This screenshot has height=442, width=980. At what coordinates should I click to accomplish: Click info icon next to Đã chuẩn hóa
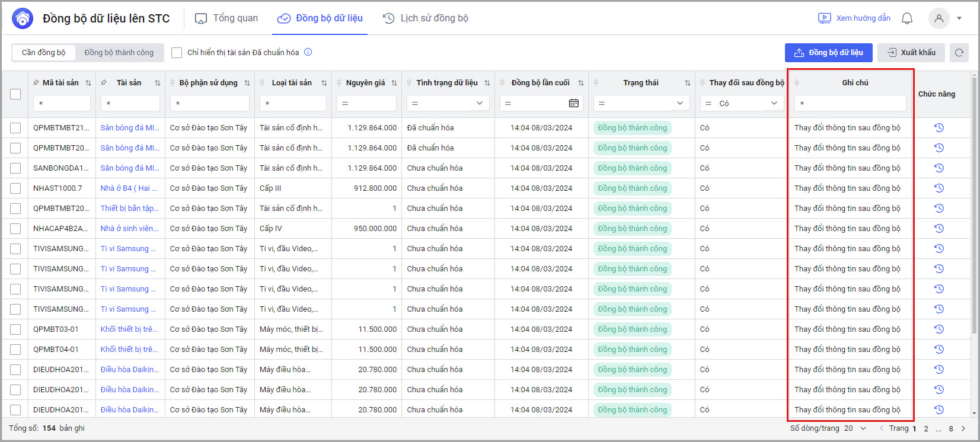point(308,52)
